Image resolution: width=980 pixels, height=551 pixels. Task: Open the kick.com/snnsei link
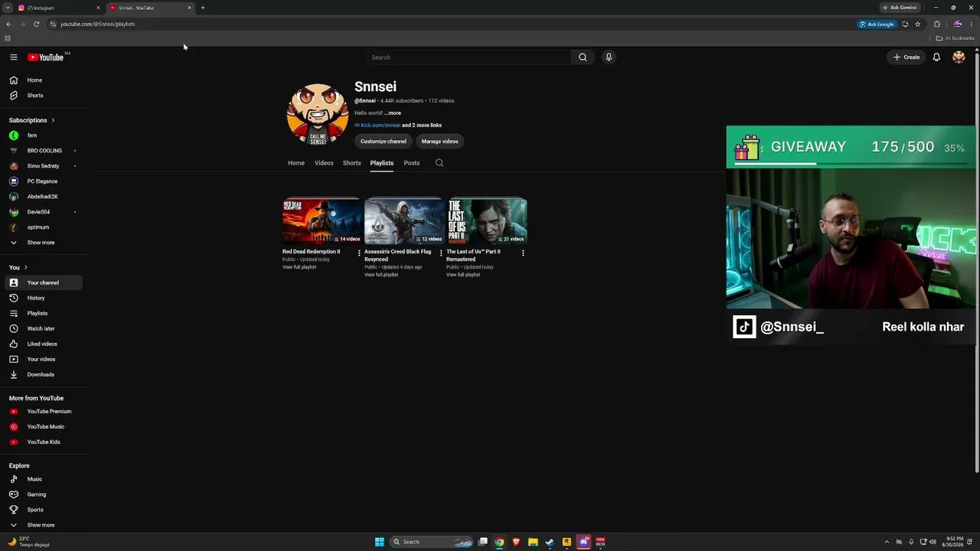381,126
